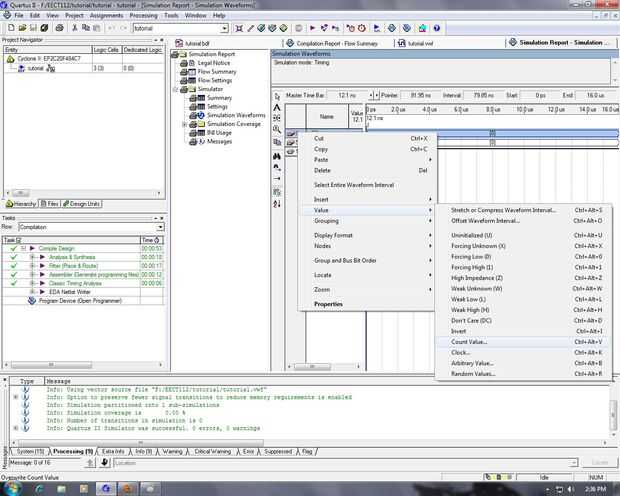Select the tutorial entity in Project Navigator

click(x=36, y=68)
